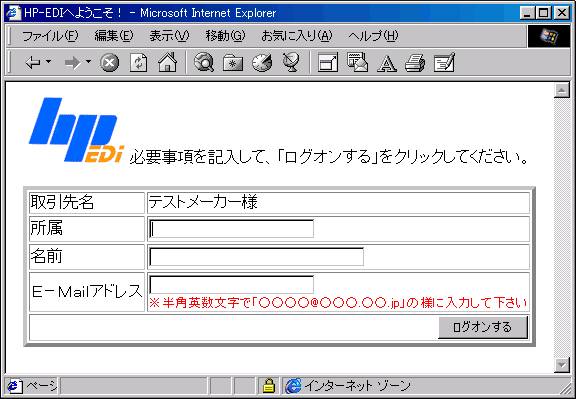Click the scrollbar down arrow
The width and height of the screenshot is (576, 399).
(x=562, y=365)
